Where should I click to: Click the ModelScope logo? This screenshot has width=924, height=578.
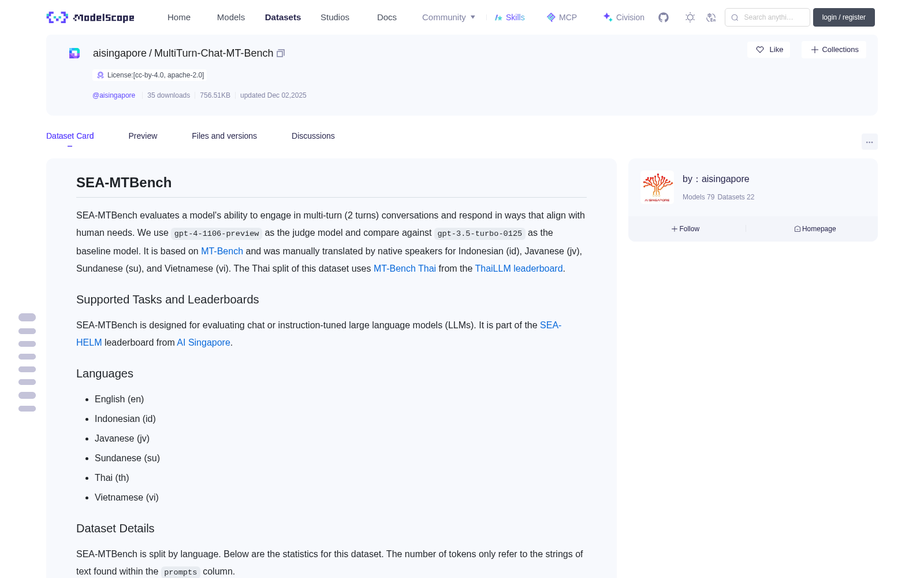[x=90, y=17]
